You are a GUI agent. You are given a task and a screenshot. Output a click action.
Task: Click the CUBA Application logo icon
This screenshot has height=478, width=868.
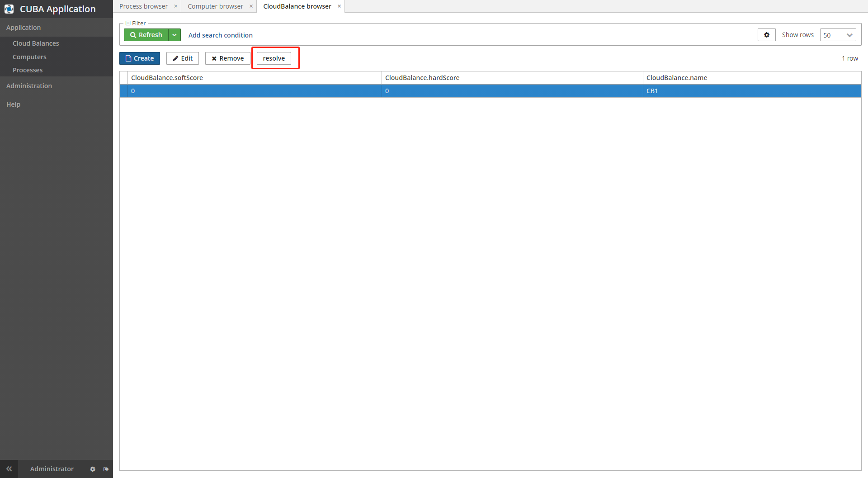click(x=9, y=9)
